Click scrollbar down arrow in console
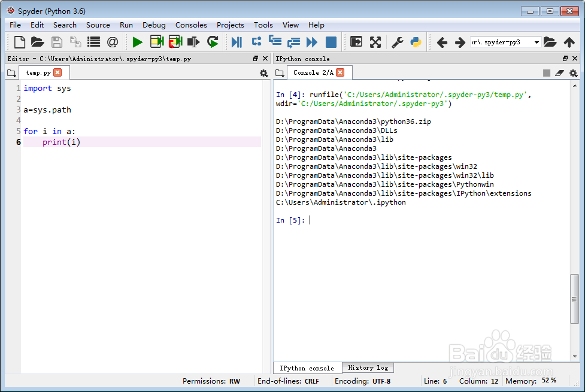Viewport: 585px width, 392px height. pos(575,357)
